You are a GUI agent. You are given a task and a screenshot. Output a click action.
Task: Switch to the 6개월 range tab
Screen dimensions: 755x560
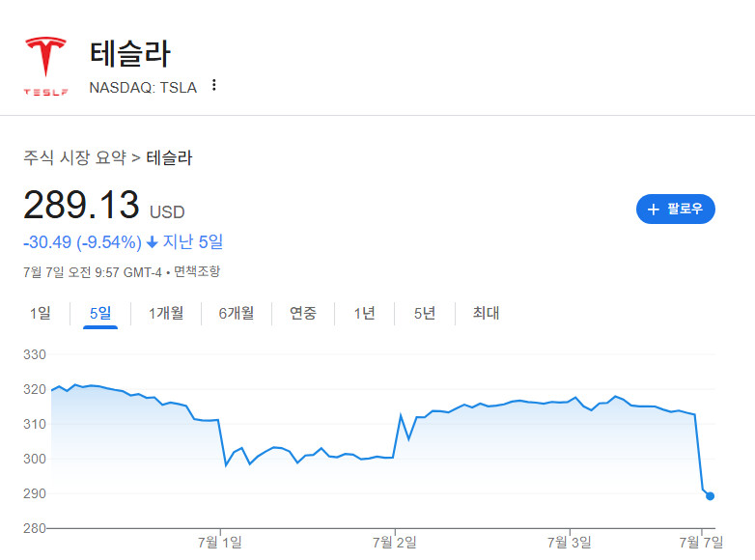236,313
